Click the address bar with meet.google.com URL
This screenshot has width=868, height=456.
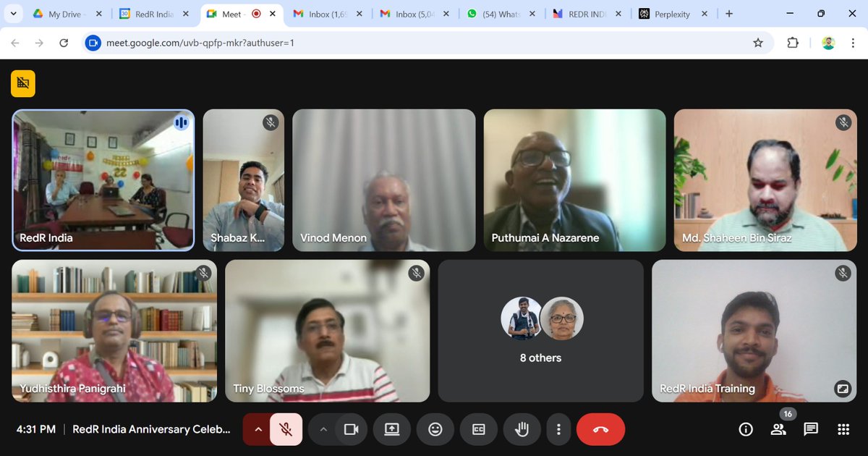tap(427, 43)
